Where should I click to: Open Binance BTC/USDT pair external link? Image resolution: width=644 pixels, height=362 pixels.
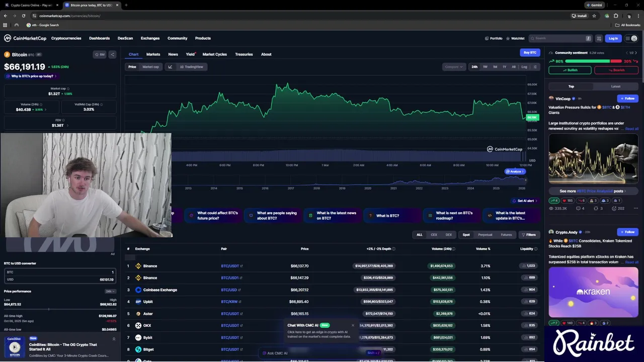[232, 266]
